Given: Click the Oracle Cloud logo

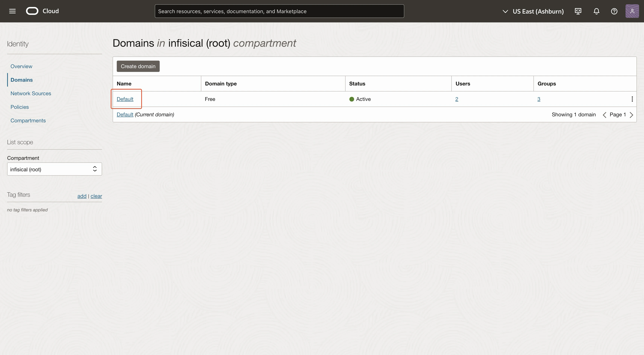Looking at the screenshot, I should point(32,11).
